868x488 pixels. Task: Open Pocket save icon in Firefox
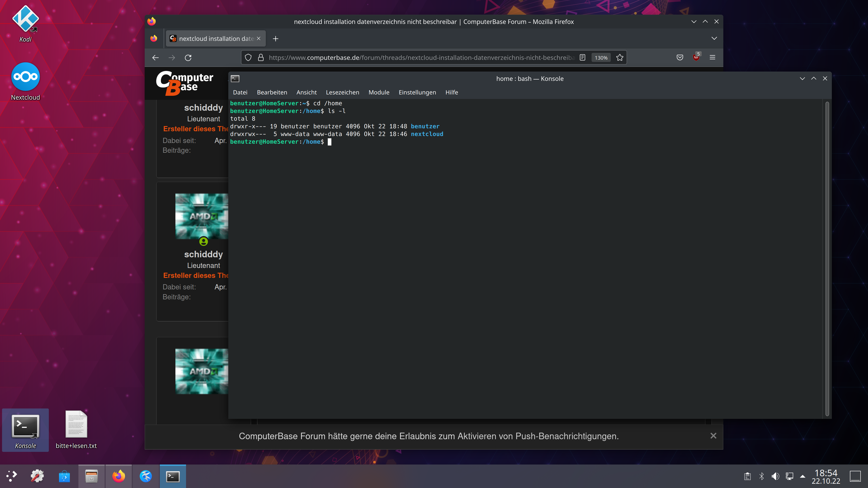tap(680, 58)
